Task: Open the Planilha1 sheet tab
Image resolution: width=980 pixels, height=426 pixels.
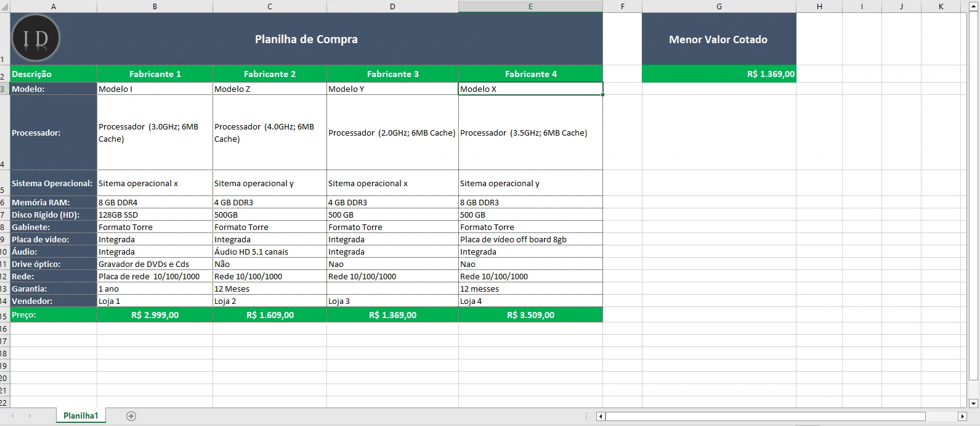Action: 81,416
